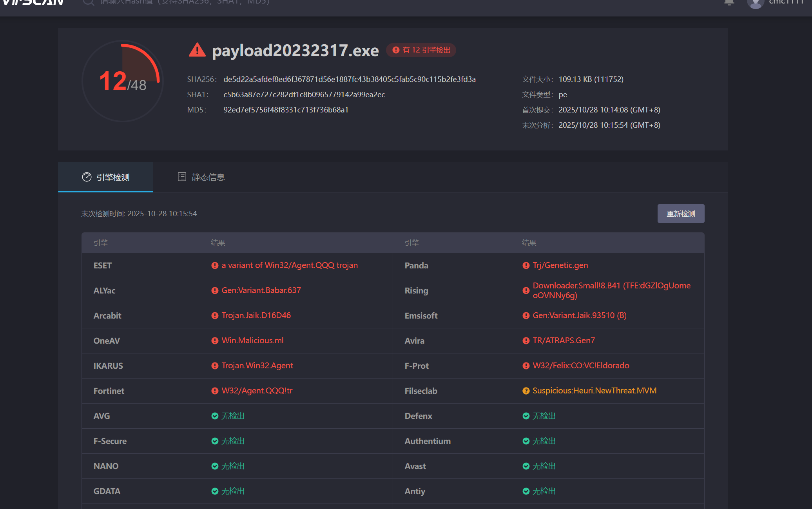Click the MD5 hash value

286,110
